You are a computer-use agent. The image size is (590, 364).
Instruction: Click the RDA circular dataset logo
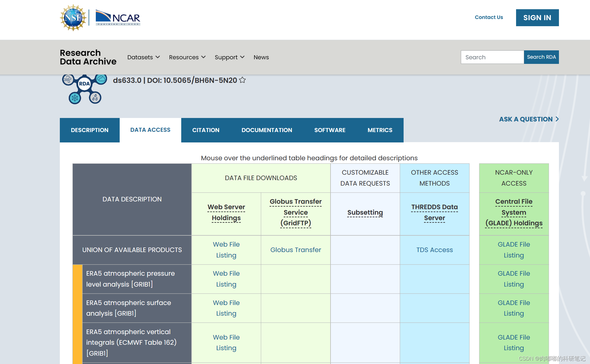[x=84, y=84]
